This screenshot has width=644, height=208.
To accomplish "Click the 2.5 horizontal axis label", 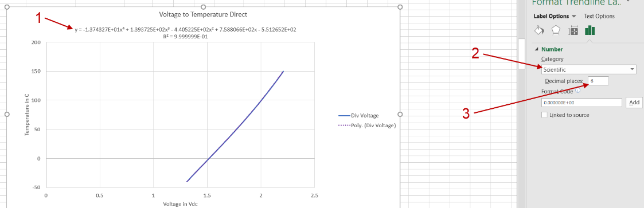I will pyautogui.click(x=315, y=196).
